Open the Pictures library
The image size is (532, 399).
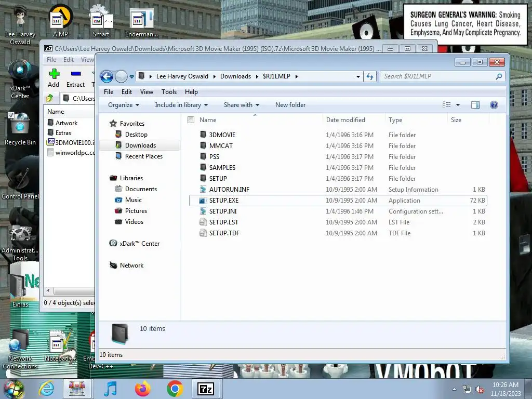136,211
